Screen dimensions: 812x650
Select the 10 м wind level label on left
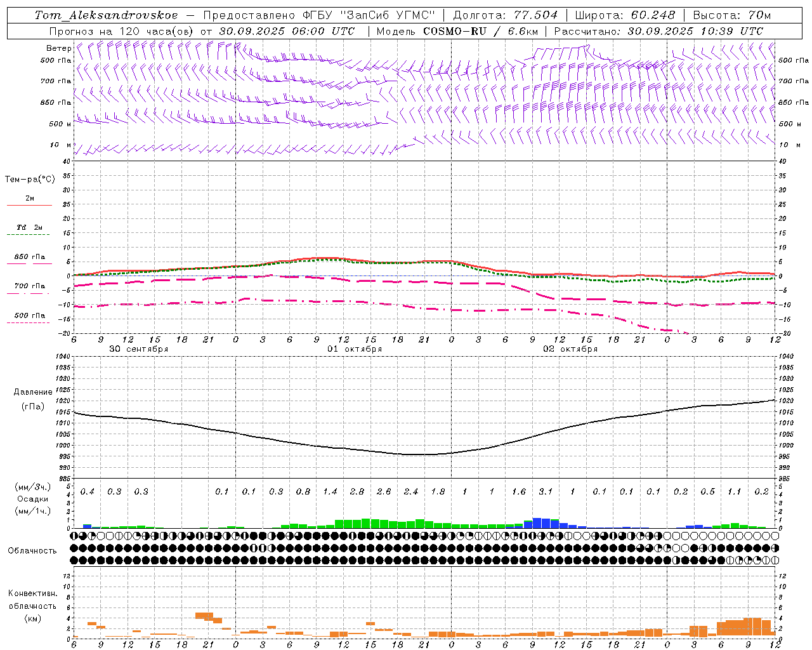click(x=61, y=145)
